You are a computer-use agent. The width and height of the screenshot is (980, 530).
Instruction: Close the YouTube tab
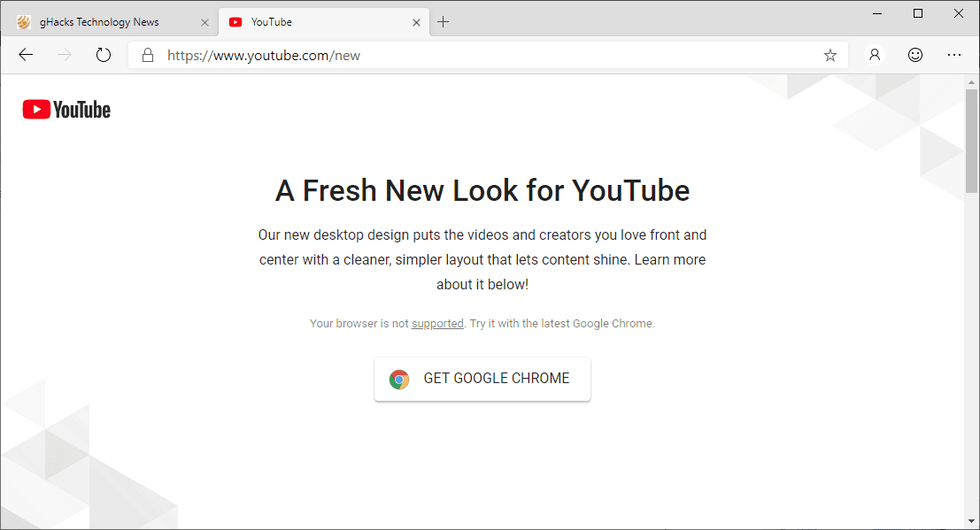pyautogui.click(x=416, y=22)
